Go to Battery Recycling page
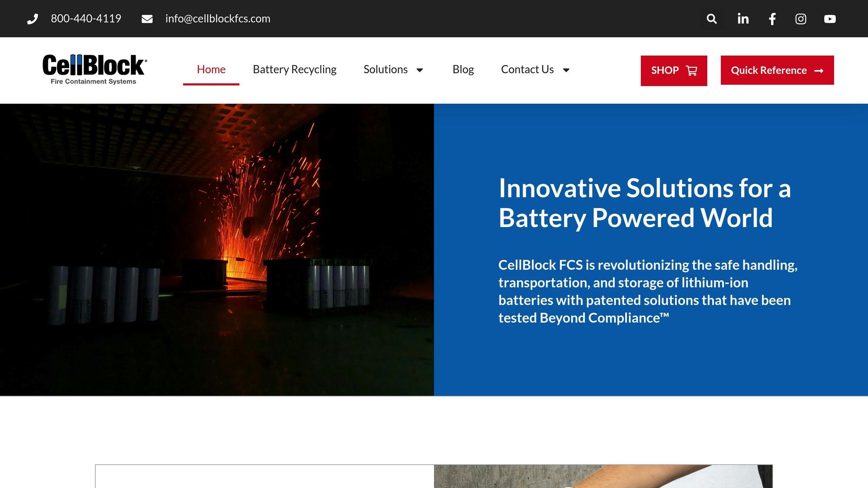Screen dimensions: 868x488 295,69
